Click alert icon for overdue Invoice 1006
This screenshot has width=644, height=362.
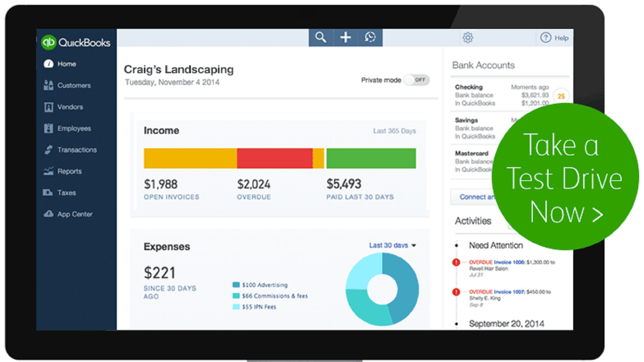(x=456, y=262)
